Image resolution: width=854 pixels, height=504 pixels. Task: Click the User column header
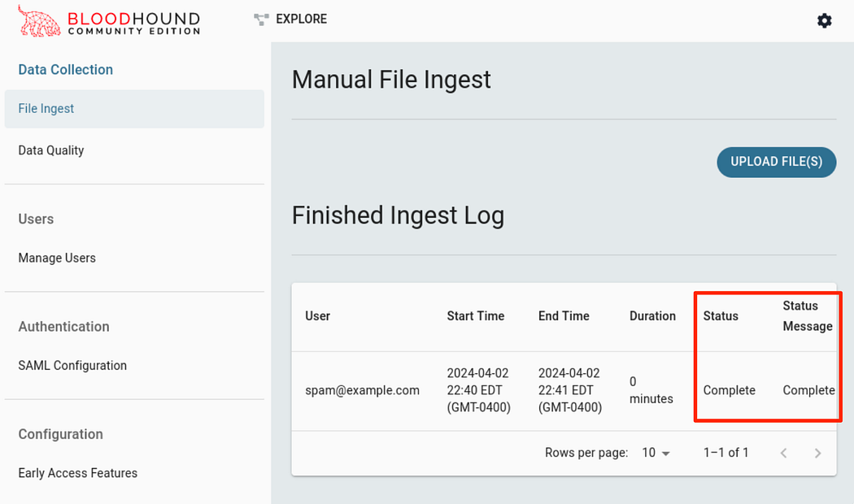tap(317, 316)
